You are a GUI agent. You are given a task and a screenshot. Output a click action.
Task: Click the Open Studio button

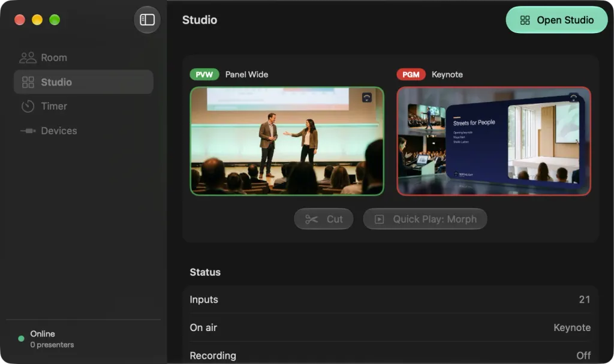(x=556, y=20)
